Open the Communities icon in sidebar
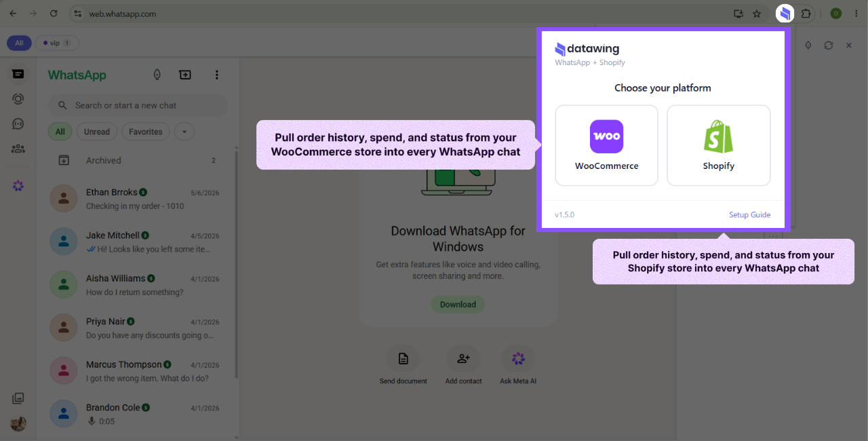The width and height of the screenshot is (868, 441). click(x=18, y=149)
